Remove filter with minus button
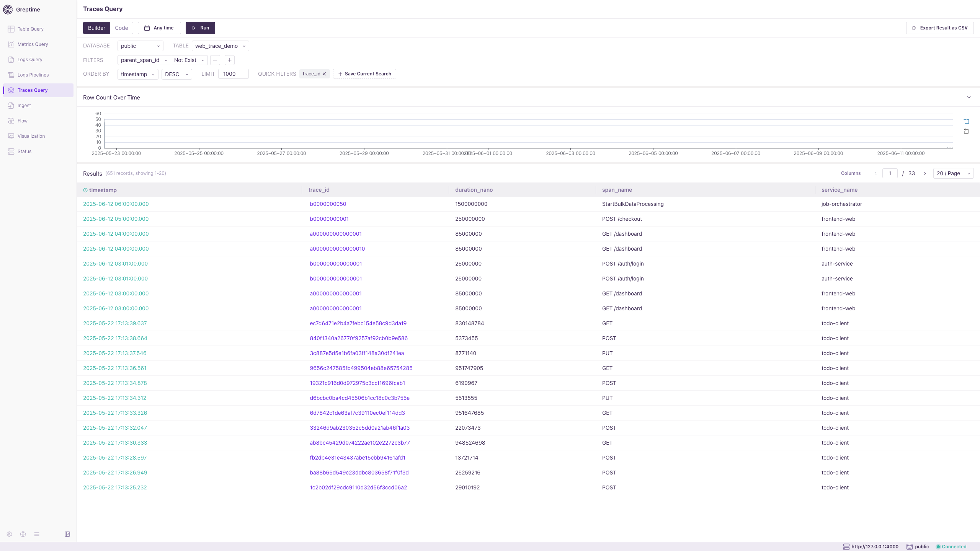Viewport: 980px width, 551px height. pos(215,60)
